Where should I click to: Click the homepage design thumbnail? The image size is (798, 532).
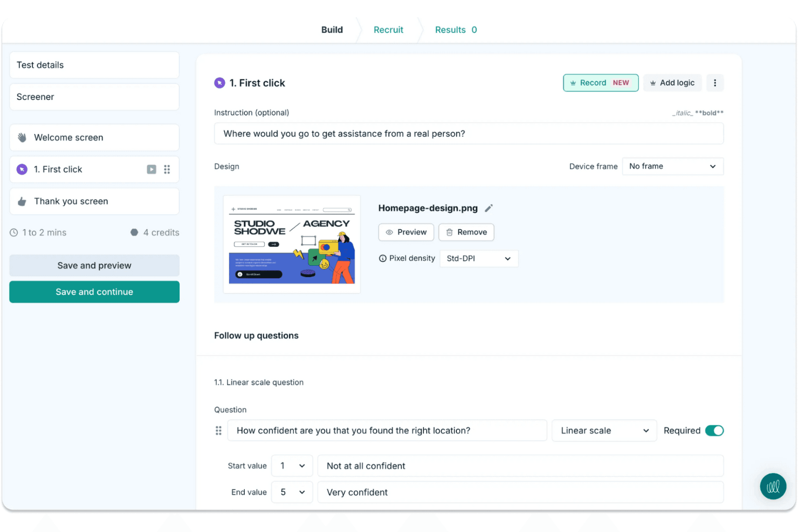tap(292, 244)
